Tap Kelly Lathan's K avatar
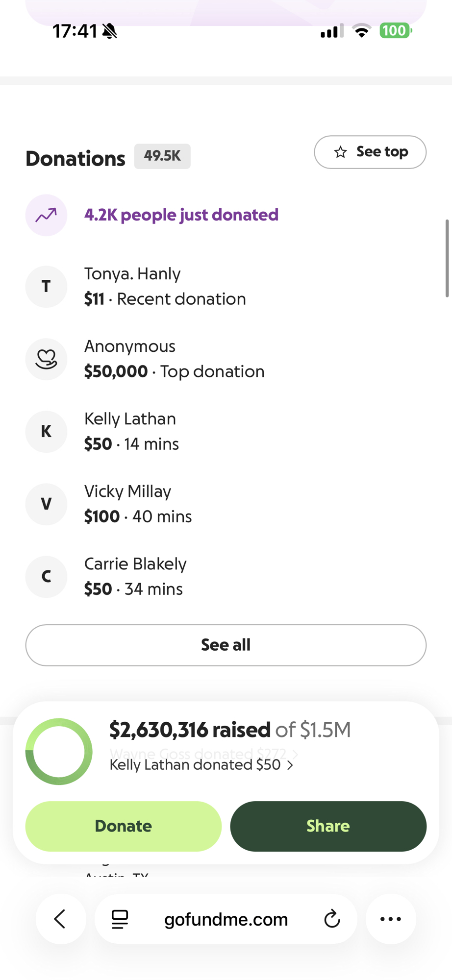 tap(46, 432)
